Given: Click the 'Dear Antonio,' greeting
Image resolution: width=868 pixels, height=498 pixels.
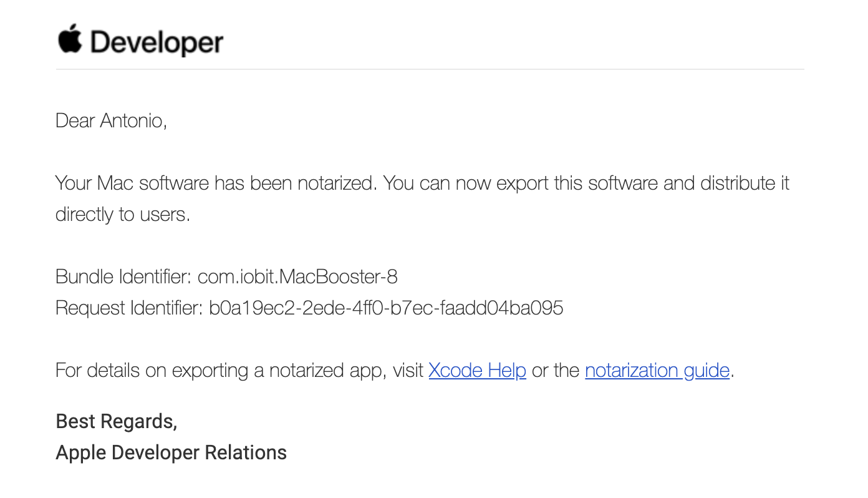Looking at the screenshot, I should click(111, 120).
